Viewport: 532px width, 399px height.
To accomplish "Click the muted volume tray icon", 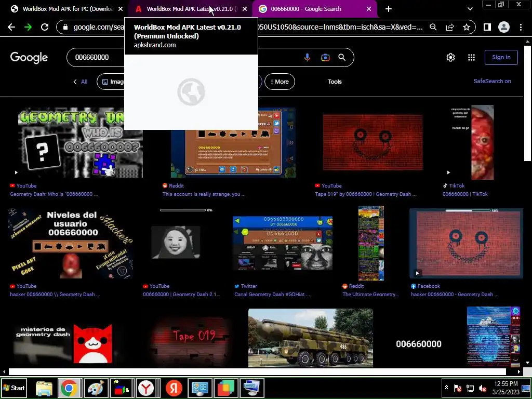I will point(482,388).
